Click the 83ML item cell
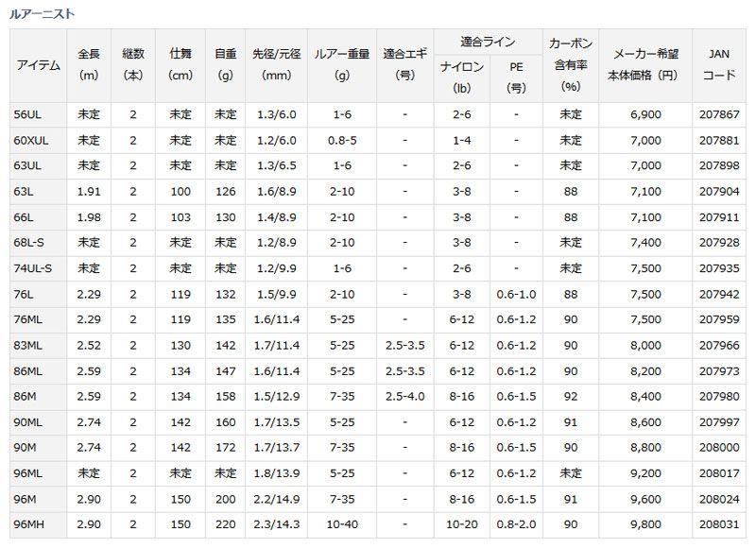This screenshot has height=548, width=756. point(38,346)
